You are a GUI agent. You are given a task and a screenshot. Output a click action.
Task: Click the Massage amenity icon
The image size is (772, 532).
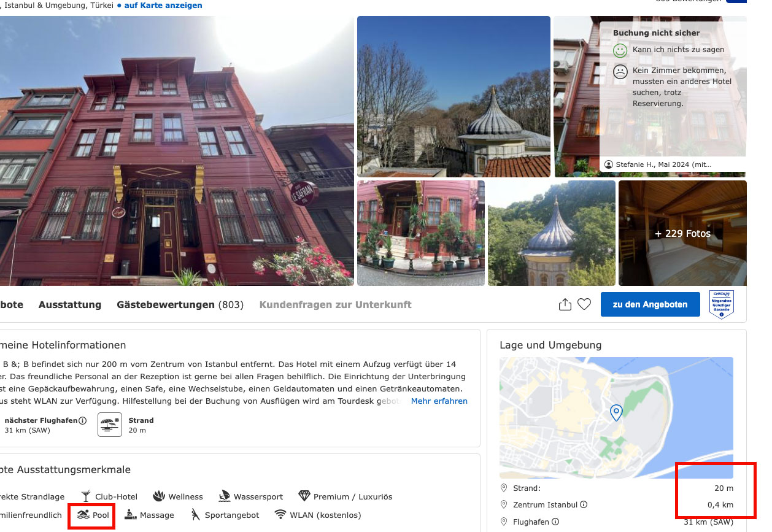click(131, 514)
